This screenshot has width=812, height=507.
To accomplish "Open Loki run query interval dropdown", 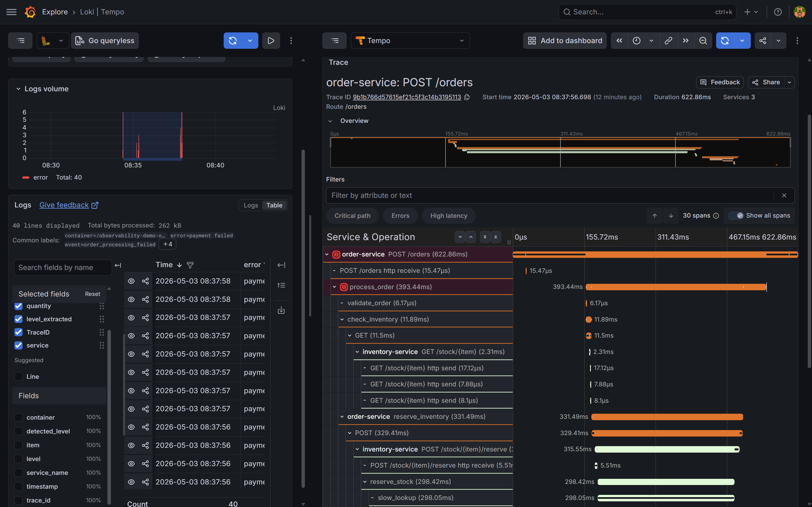I will (250, 41).
